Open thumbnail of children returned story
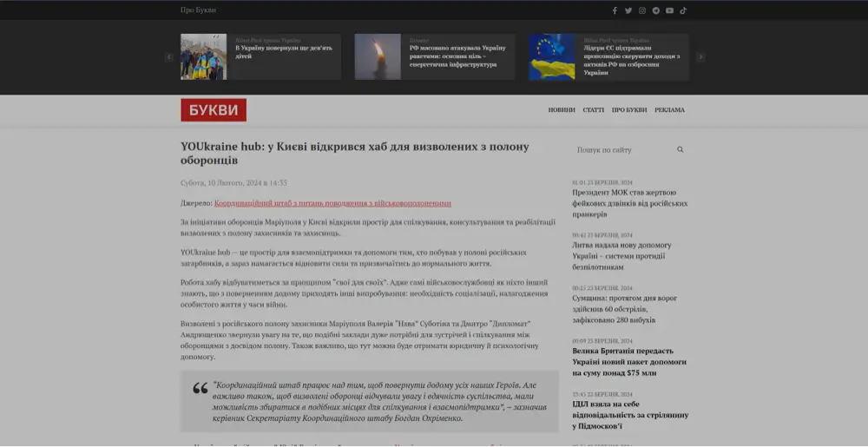This screenshot has width=868, height=447. tap(203, 57)
